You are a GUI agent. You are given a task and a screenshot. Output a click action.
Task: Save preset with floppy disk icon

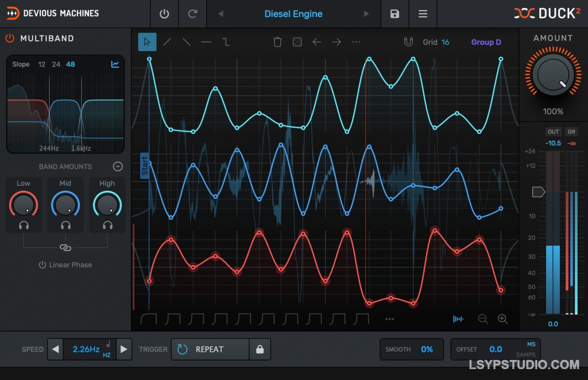point(394,14)
